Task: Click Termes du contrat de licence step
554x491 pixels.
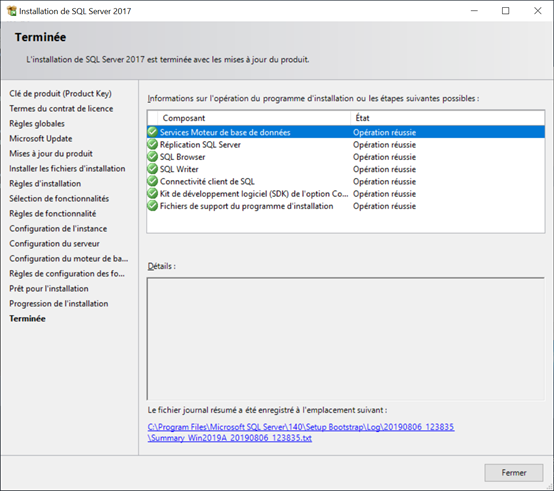Action: click(x=61, y=108)
